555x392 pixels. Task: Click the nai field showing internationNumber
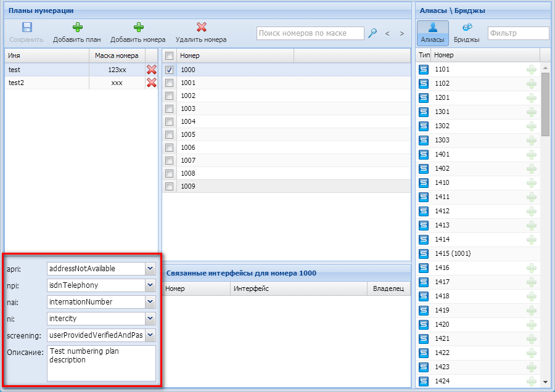(96, 302)
